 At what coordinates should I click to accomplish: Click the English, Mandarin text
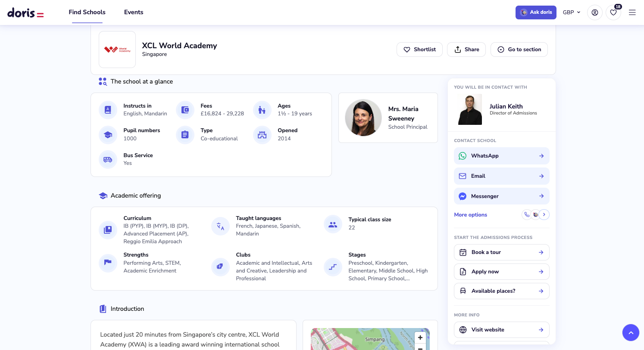[x=145, y=114]
